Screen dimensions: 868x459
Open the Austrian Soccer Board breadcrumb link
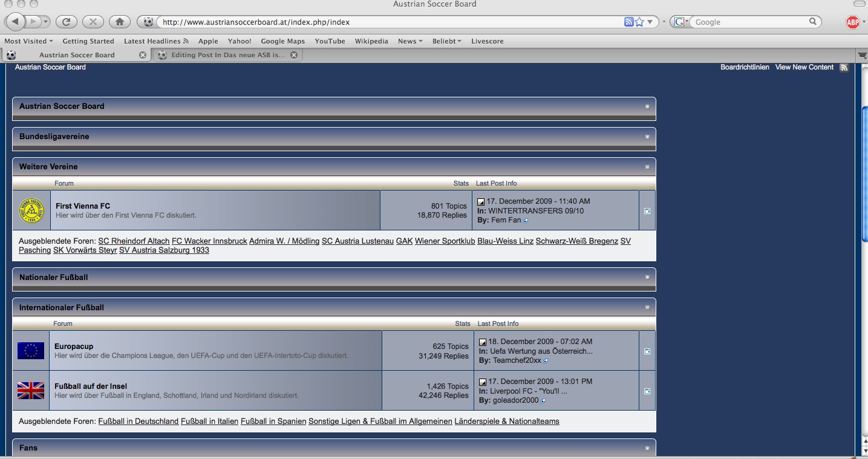pyautogui.click(x=50, y=67)
